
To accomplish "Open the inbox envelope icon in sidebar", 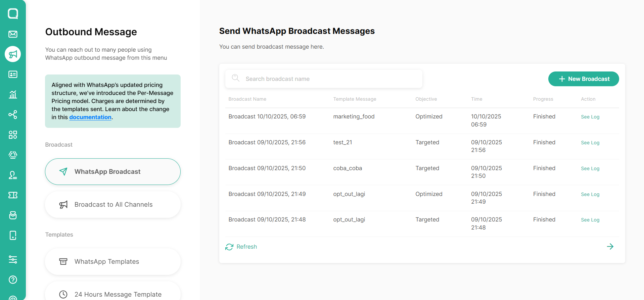I will point(13,34).
